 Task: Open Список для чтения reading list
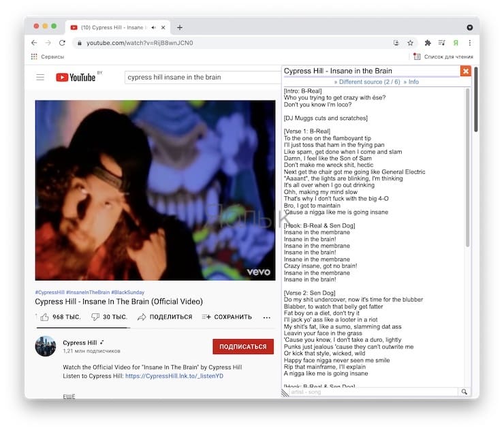coord(443,57)
